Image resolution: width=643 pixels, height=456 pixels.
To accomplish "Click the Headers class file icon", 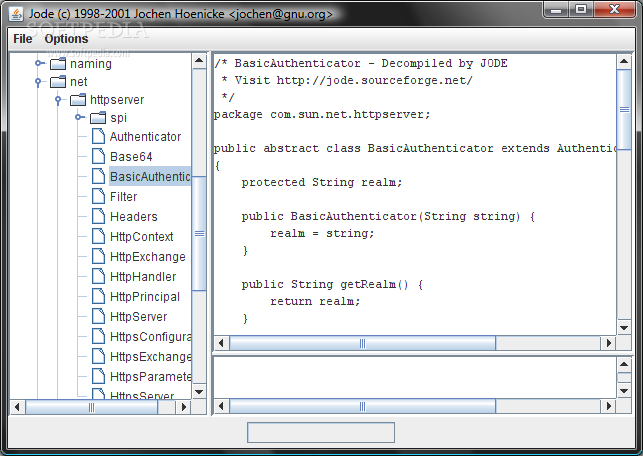I will (98, 216).
